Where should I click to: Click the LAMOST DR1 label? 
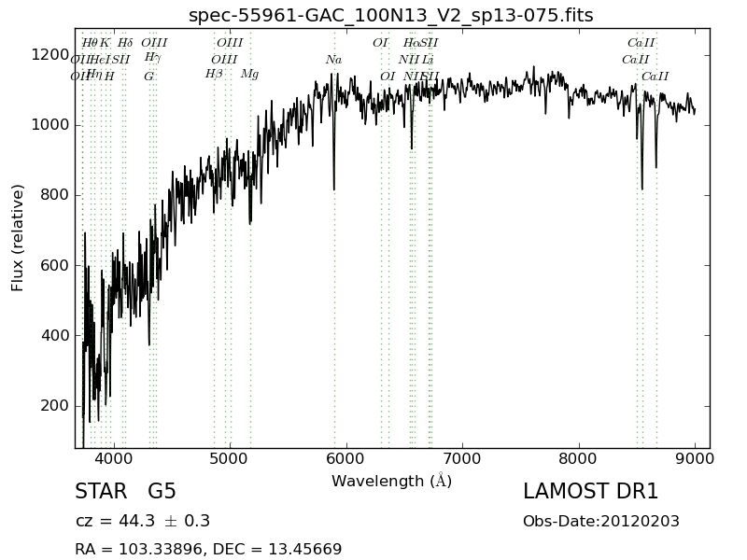590,492
